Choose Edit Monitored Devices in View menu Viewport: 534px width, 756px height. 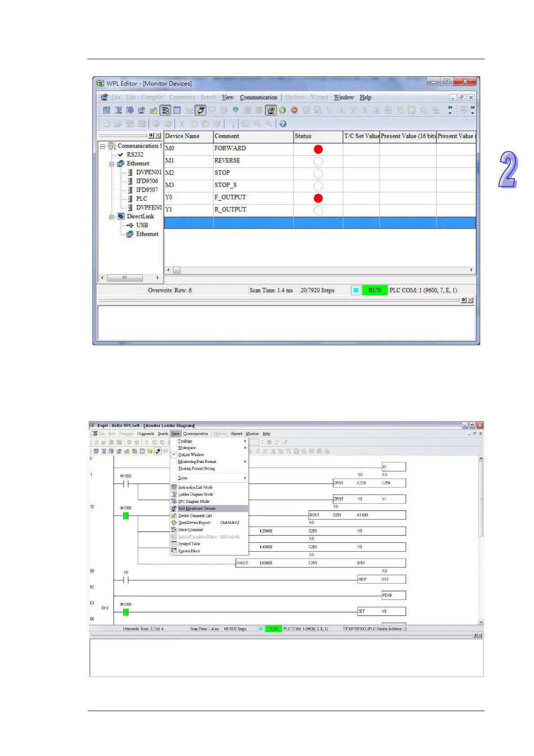pyautogui.click(x=209, y=509)
